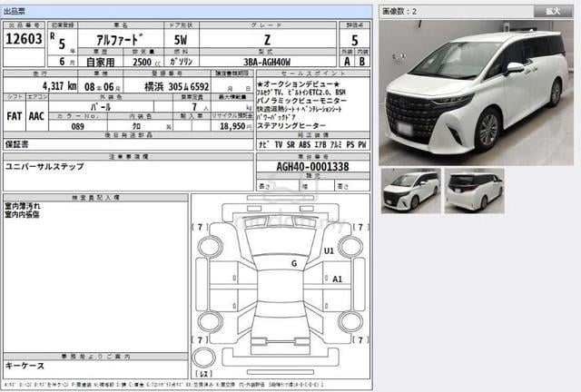The height and width of the screenshot is (392, 581).
Task: Click the inspection date 08年06月
Action: point(103,87)
